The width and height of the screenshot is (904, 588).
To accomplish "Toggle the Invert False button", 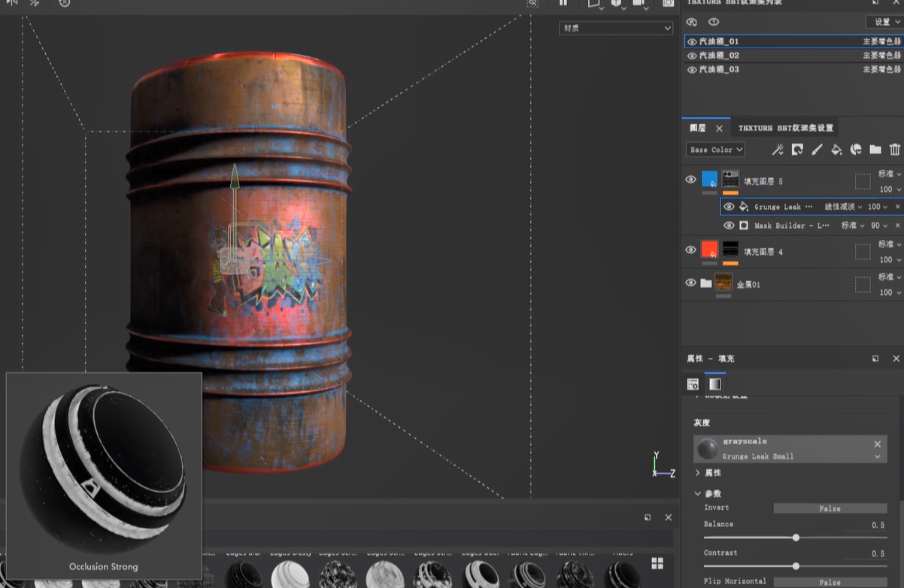I will pos(830,508).
